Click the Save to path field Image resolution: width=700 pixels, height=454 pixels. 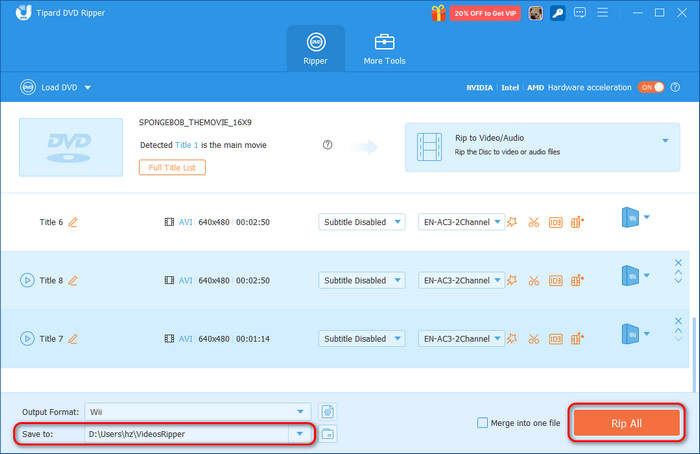[187, 434]
